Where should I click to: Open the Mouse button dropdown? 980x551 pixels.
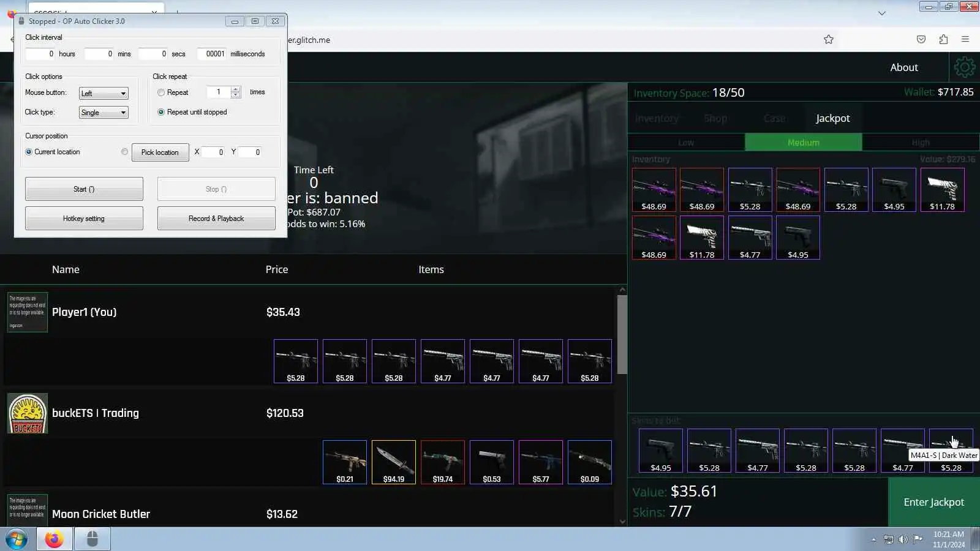coord(104,94)
